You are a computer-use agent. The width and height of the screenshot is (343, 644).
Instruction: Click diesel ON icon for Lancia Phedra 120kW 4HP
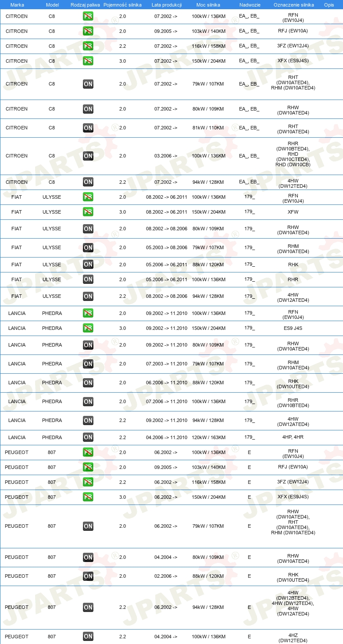click(88, 437)
